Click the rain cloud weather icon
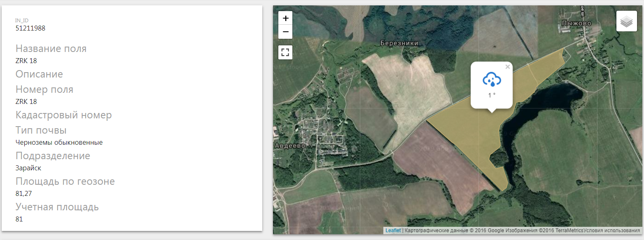 tap(491, 79)
